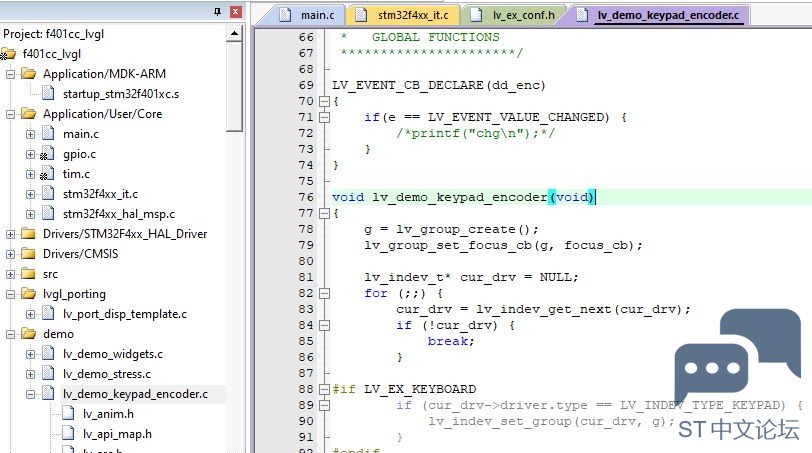Select gpio.c in project tree
This screenshot has width=812, height=453.
[x=79, y=154]
